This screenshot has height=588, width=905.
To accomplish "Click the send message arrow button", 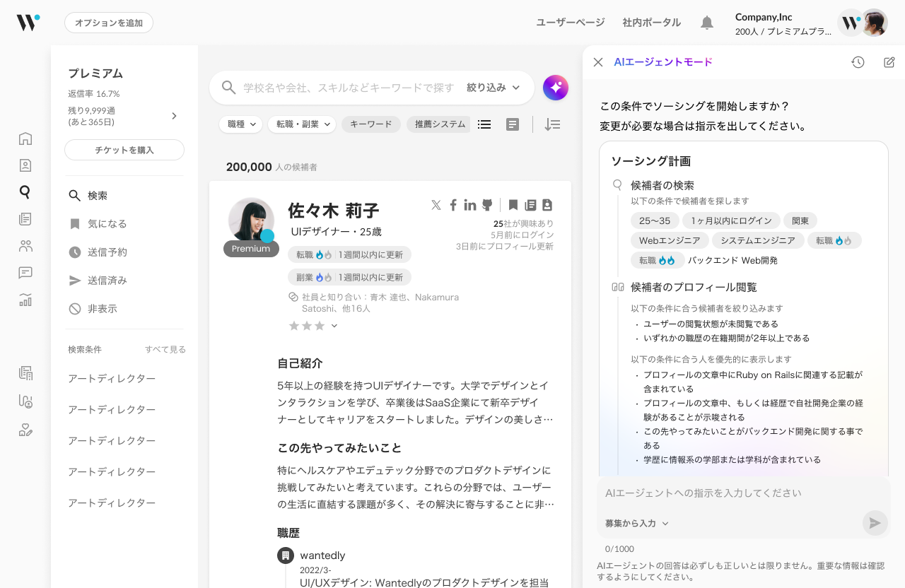I will point(875,523).
